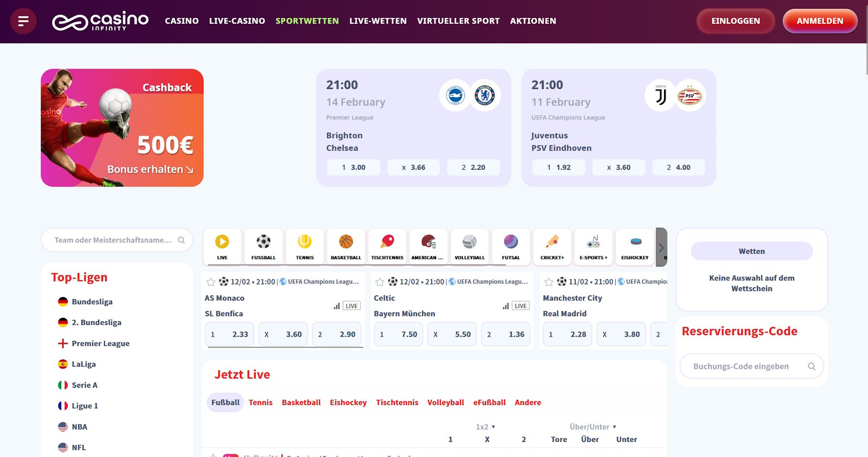Bet on AS Monaco at 2.33
The width and height of the screenshot is (868, 457).
point(229,334)
